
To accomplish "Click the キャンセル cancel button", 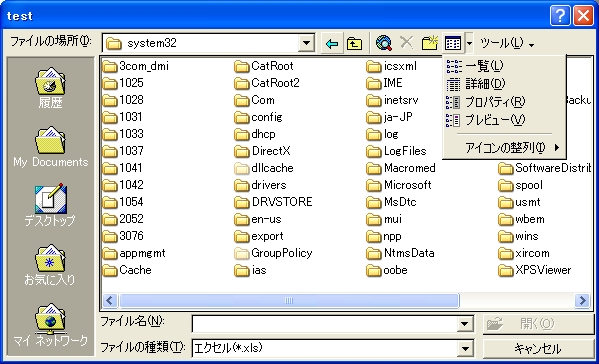I will tap(538, 349).
